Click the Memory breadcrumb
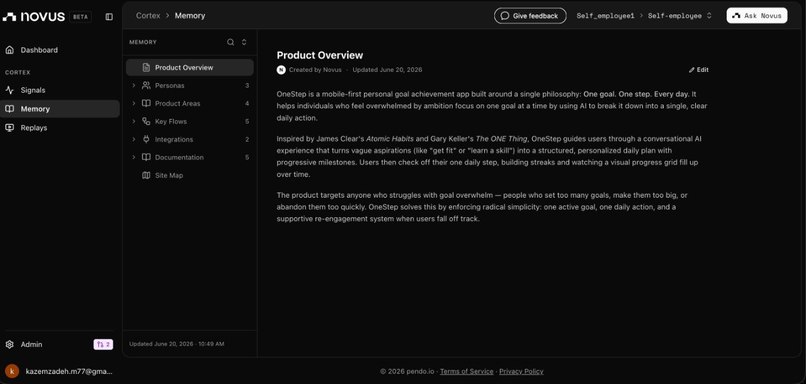Screen dimensions: 806x384 (x=190, y=15)
